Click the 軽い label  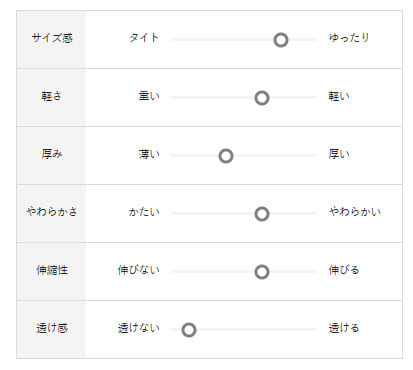coord(339,96)
